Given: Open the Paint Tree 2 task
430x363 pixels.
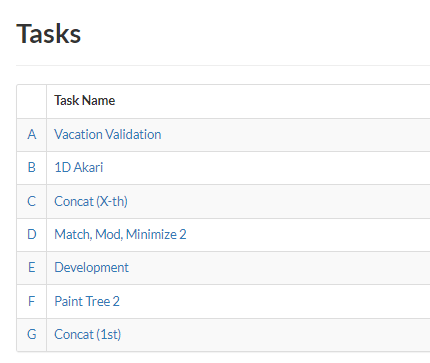Looking at the screenshot, I should tap(87, 301).
